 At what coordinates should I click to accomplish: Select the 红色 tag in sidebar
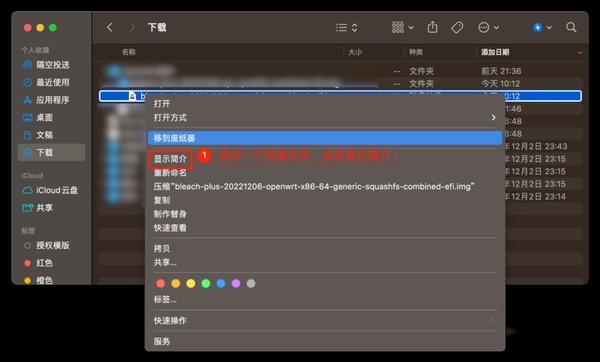[44, 263]
